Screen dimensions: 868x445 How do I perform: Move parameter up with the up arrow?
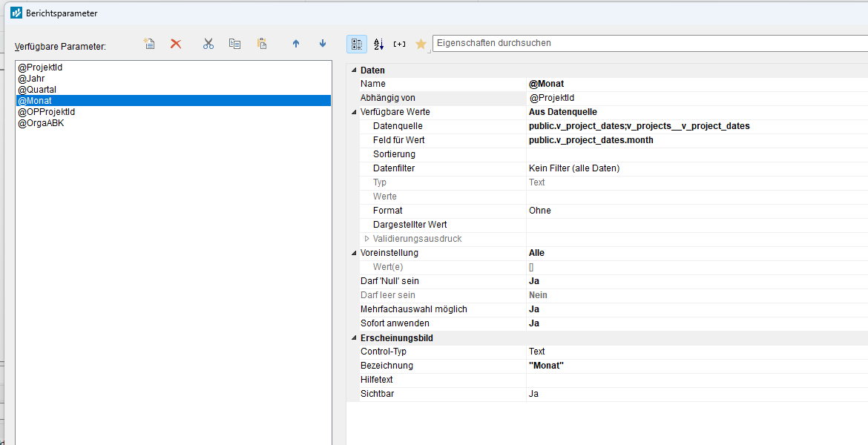pos(296,44)
